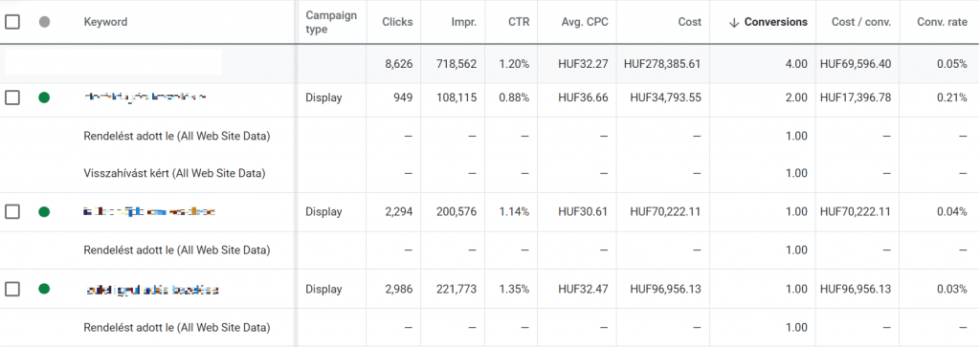The height and width of the screenshot is (347, 980).
Task: Sort by Impr. column header
Action: tap(464, 22)
